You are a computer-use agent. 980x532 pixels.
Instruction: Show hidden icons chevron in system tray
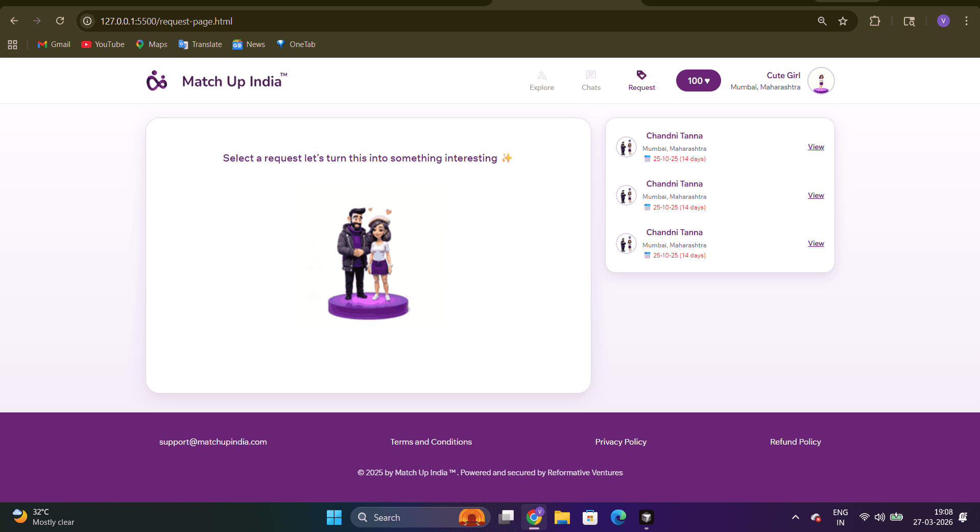pos(795,517)
